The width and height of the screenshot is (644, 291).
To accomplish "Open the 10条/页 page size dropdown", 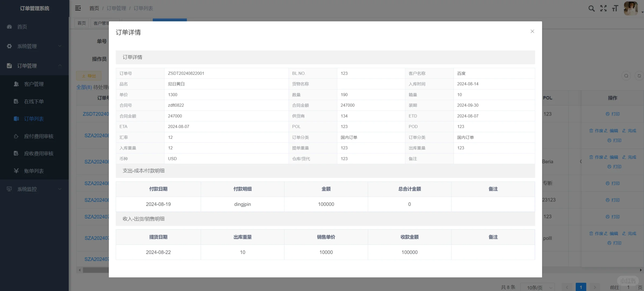I will 537,287.
